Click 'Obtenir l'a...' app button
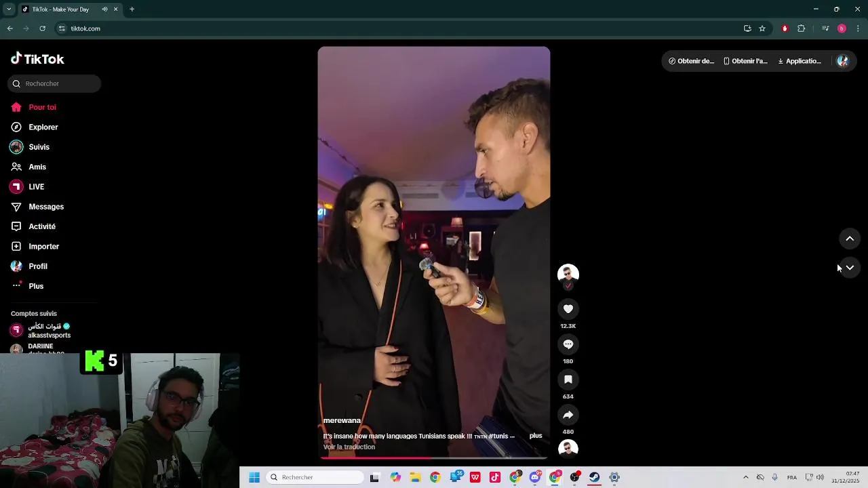Viewport: 868px width, 488px height. pos(745,61)
